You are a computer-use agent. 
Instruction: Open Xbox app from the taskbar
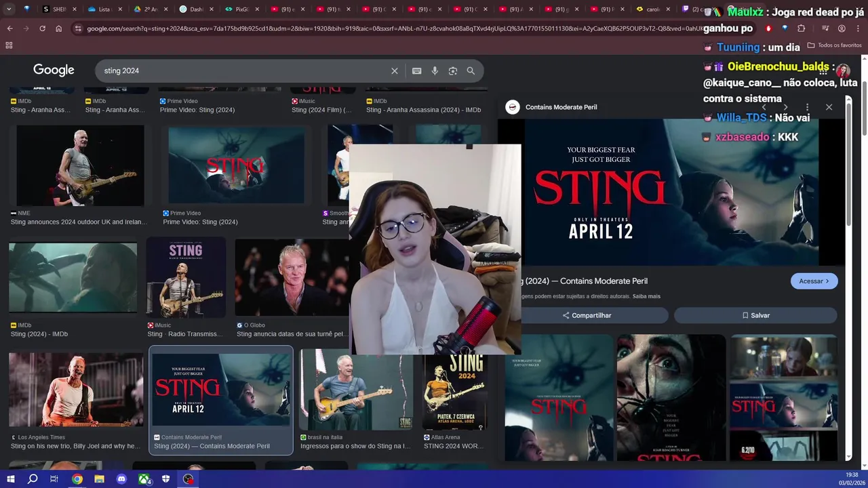[144, 479]
